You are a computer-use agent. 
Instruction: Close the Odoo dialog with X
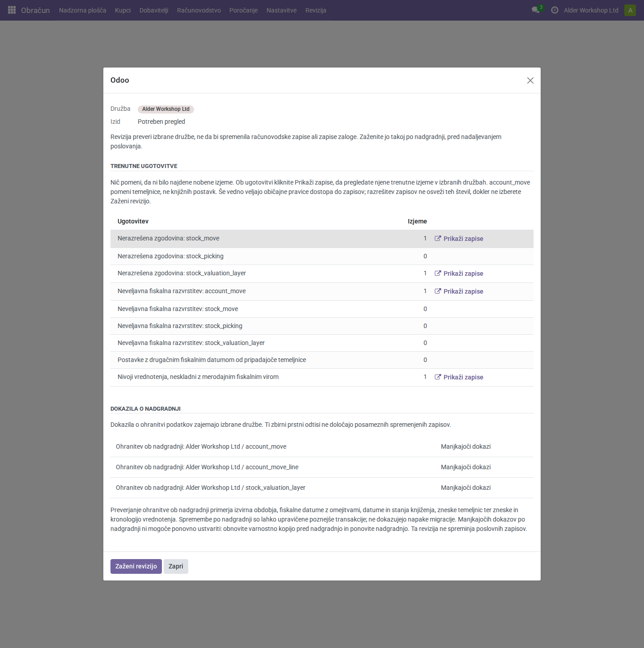(x=530, y=80)
